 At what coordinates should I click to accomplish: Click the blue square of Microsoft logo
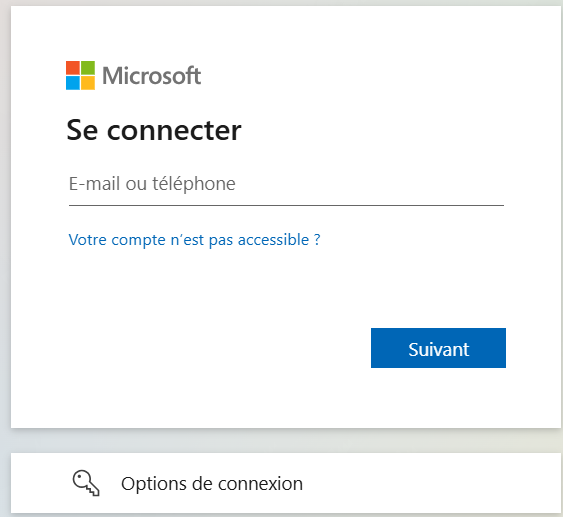(x=73, y=83)
